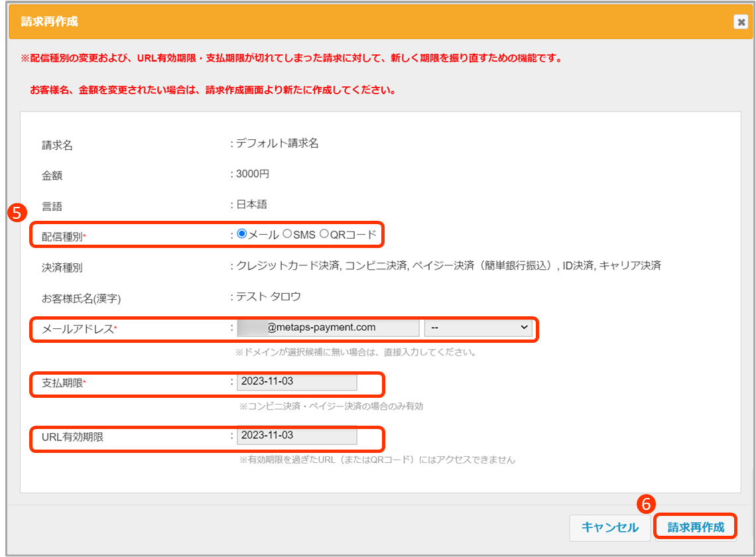Click the URL有効期限 field label
Viewport: 756px width, 557px height.
[x=72, y=438]
